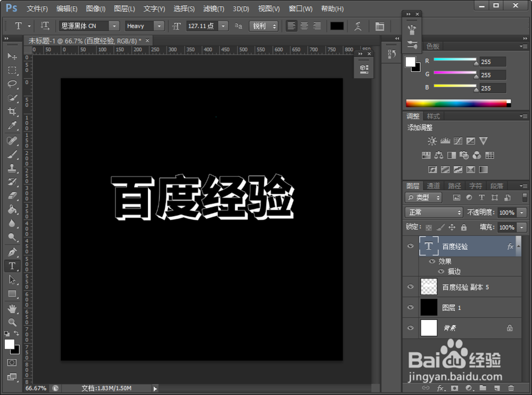Open the 不透明度 opacity dropdown arrow
The image size is (532, 395).
click(522, 212)
